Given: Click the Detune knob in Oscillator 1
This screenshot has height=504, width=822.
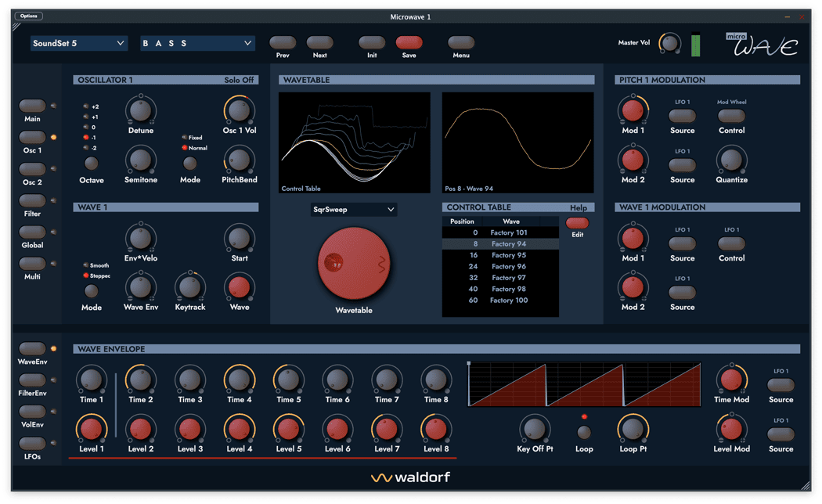Looking at the screenshot, I should [141, 111].
